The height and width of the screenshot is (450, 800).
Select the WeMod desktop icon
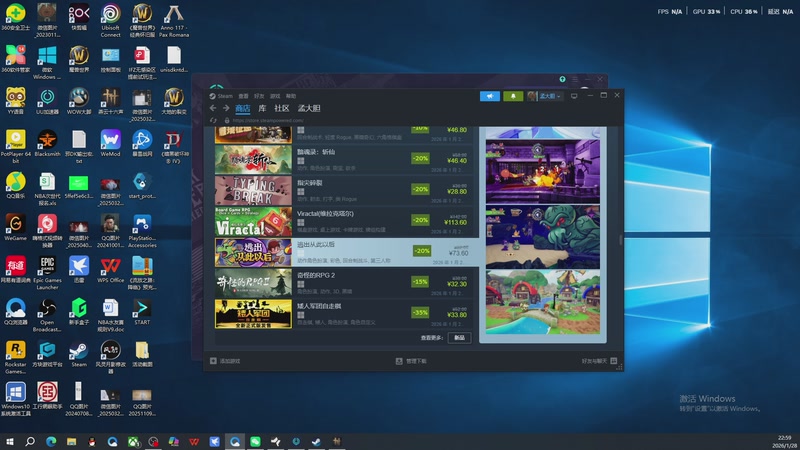coord(110,143)
